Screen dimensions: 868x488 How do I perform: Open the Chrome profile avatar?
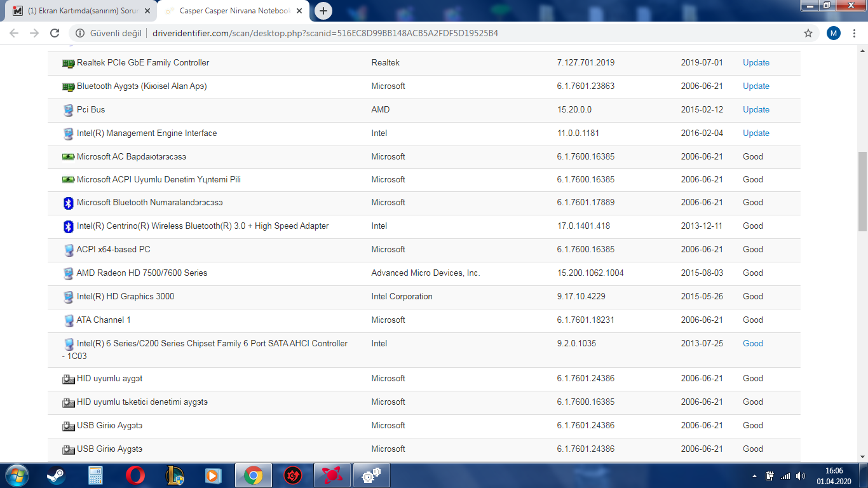pyautogui.click(x=834, y=33)
